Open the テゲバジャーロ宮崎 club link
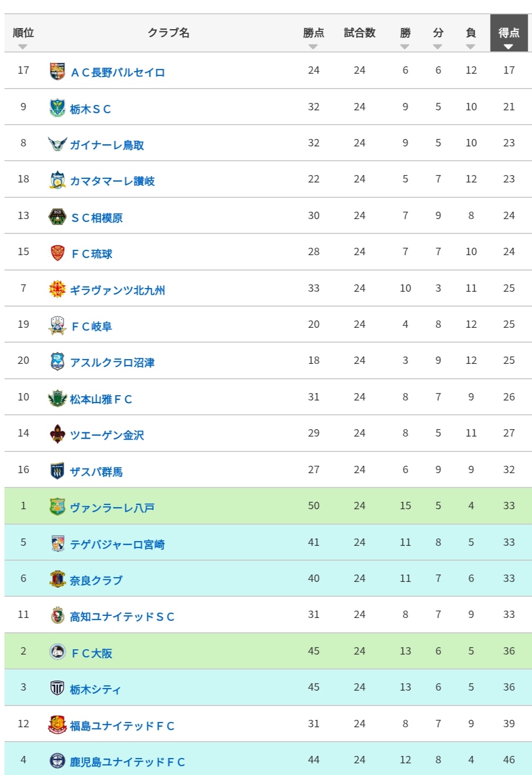Viewport: 532px width, 775px height. (117, 544)
